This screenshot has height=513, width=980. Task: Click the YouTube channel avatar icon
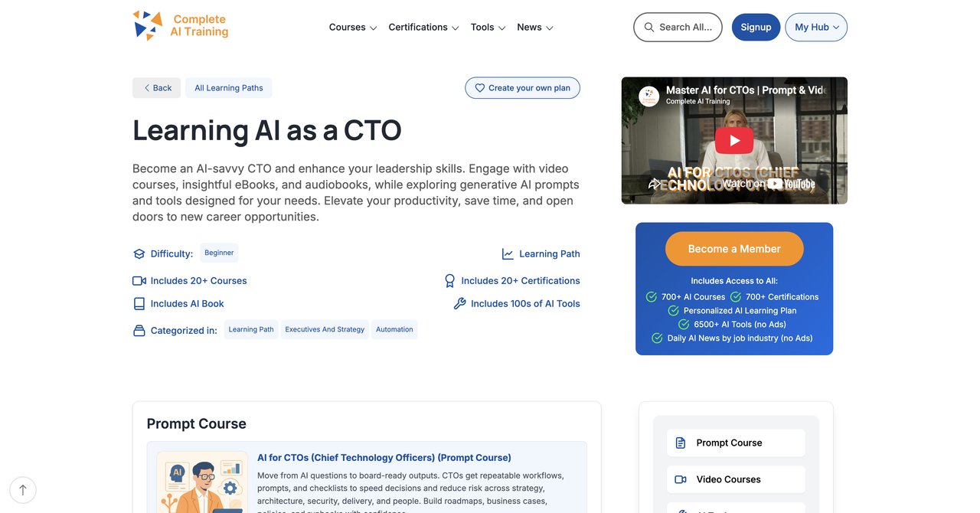649,96
